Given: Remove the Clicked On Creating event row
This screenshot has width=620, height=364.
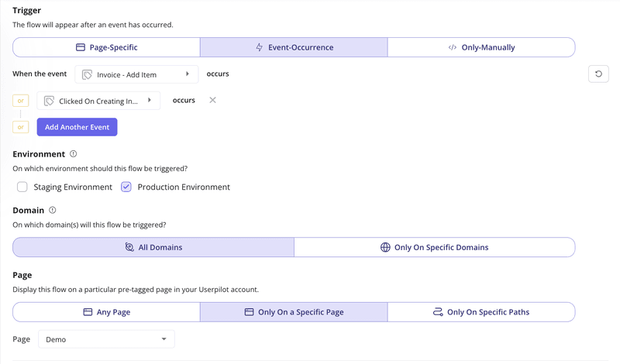Looking at the screenshot, I should coord(212,101).
